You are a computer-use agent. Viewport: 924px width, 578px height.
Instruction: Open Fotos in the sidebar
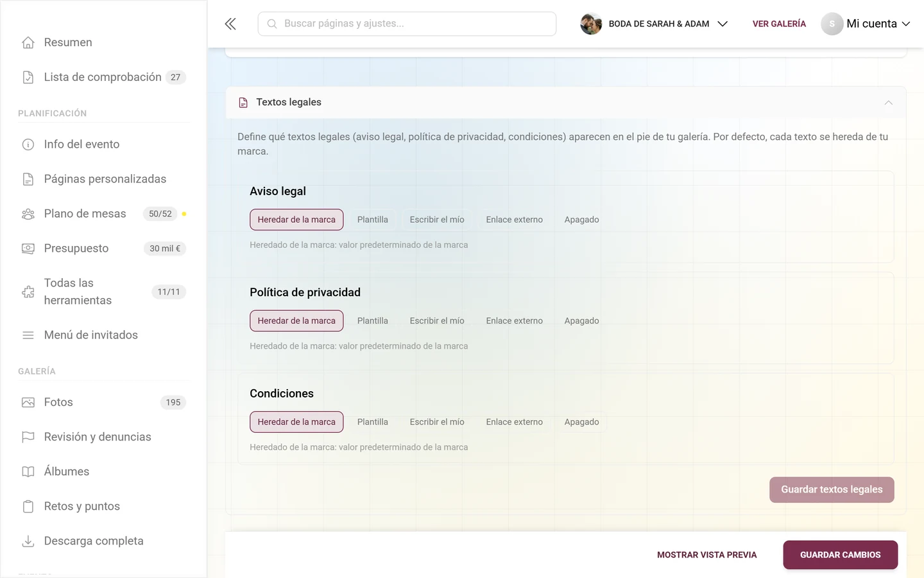104,403
